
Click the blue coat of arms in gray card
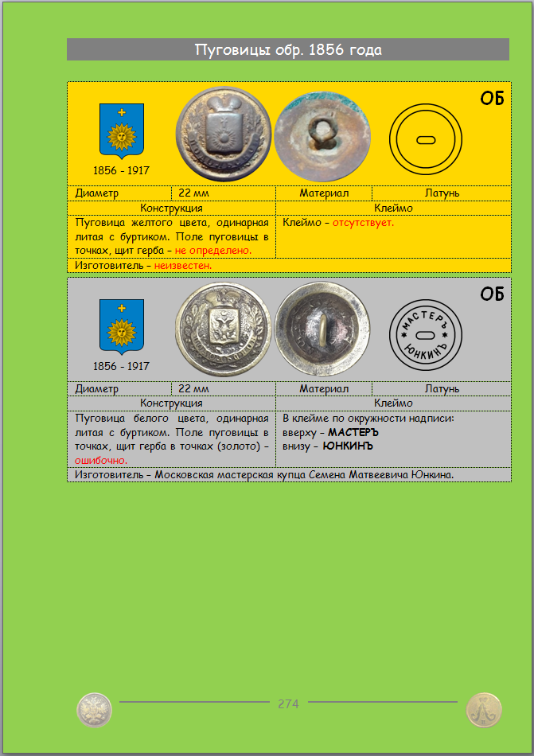click(x=122, y=327)
